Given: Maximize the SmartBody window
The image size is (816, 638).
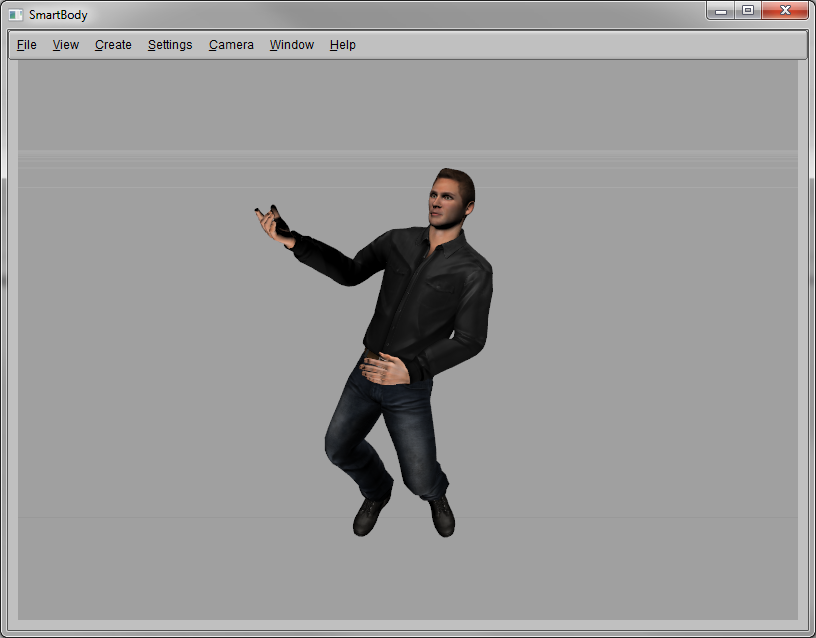Looking at the screenshot, I should pos(748,11).
